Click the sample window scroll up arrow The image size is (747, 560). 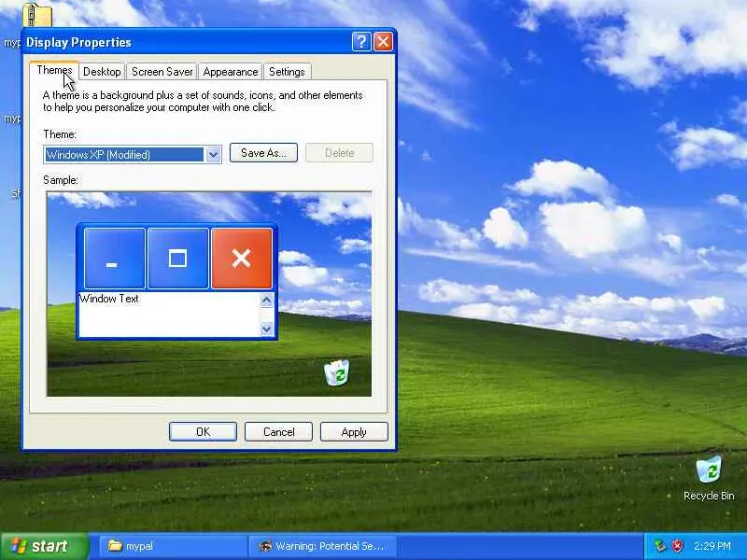pyautogui.click(x=267, y=300)
